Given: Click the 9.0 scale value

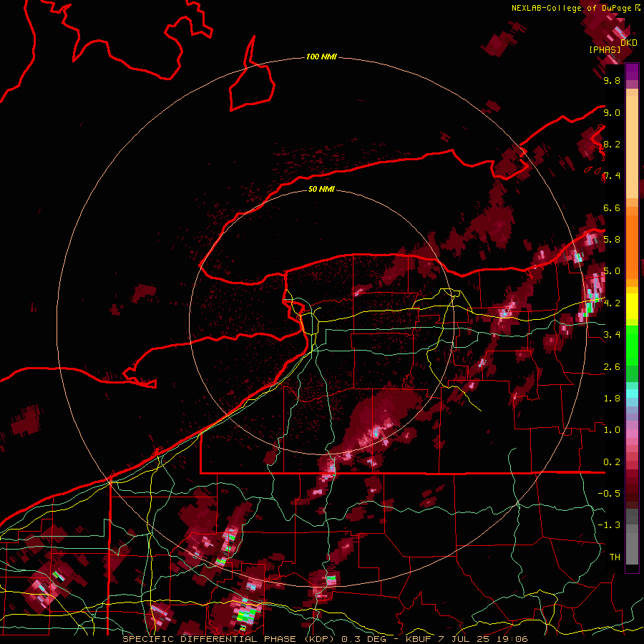Looking at the screenshot, I should (x=612, y=113).
